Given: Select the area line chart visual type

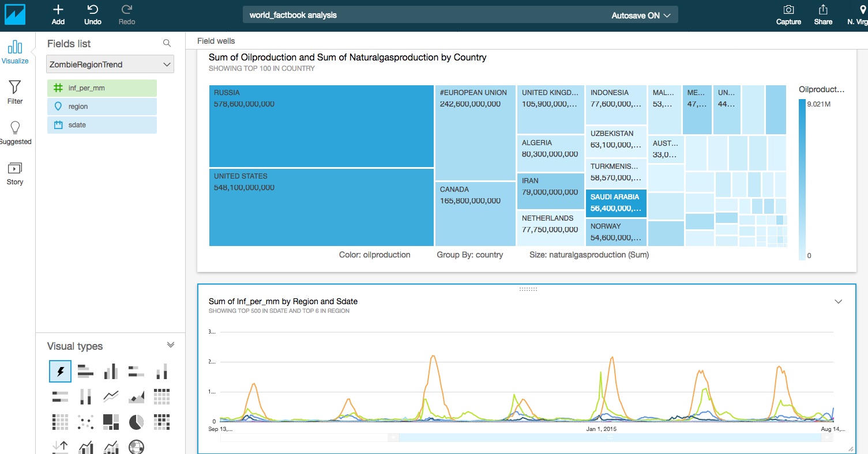Looking at the screenshot, I should point(136,396).
